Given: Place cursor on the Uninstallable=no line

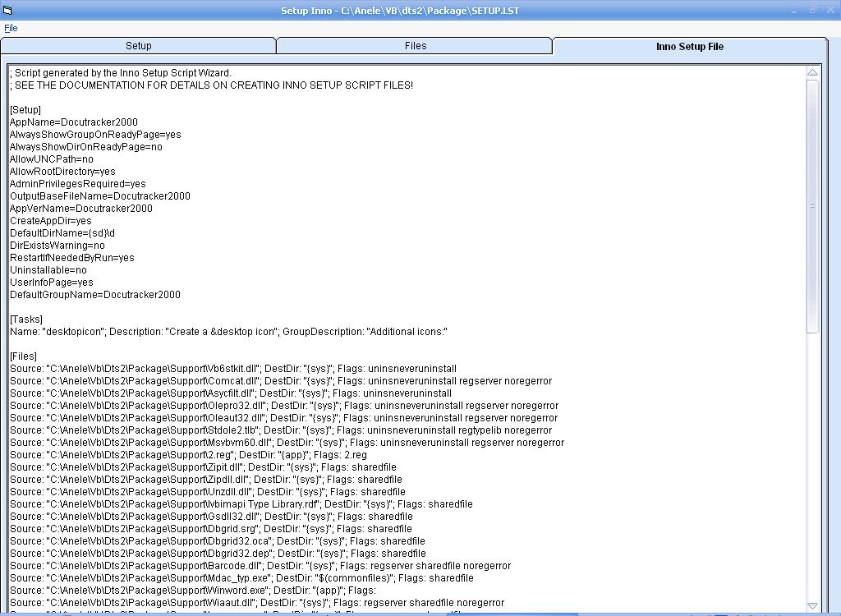Looking at the screenshot, I should pos(48,270).
